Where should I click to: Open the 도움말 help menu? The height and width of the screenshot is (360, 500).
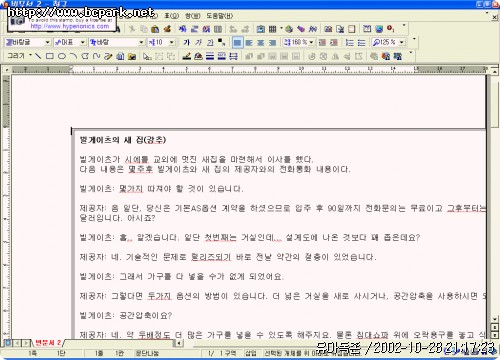(219, 16)
